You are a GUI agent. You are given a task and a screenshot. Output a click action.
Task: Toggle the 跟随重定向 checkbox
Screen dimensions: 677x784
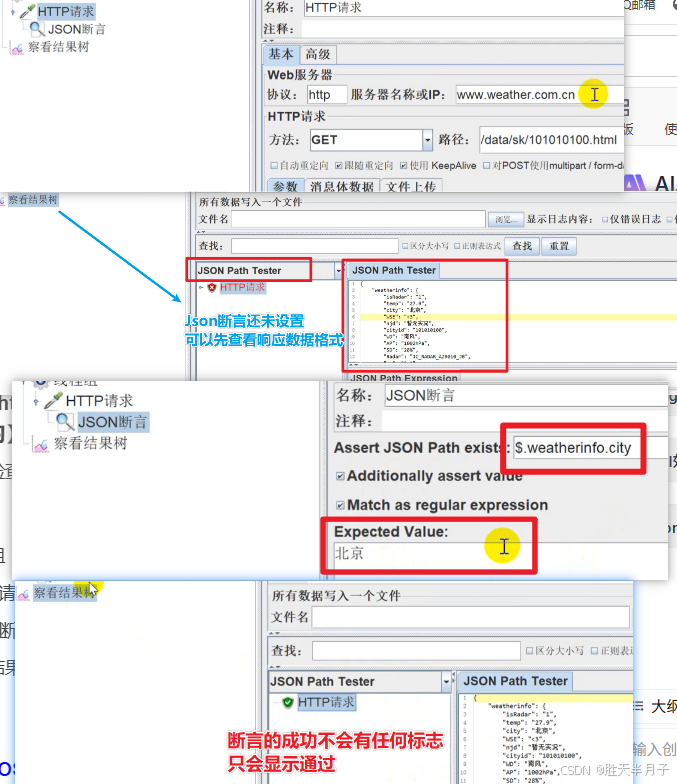pos(338,166)
